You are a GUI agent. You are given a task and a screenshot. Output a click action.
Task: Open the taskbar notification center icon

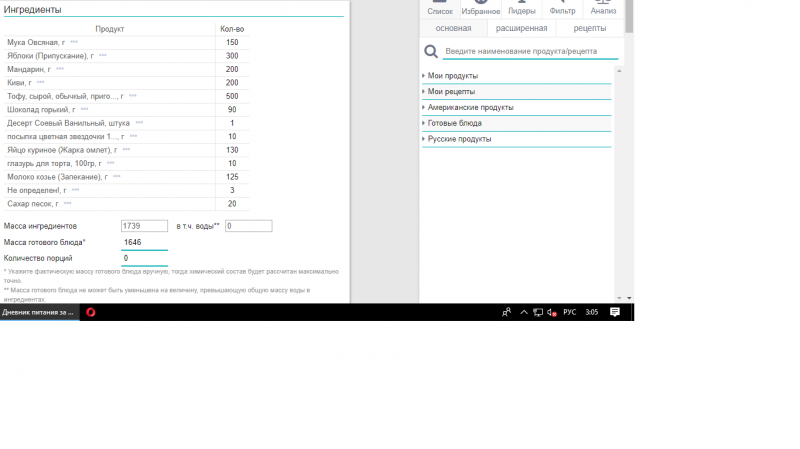(x=615, y=312)
